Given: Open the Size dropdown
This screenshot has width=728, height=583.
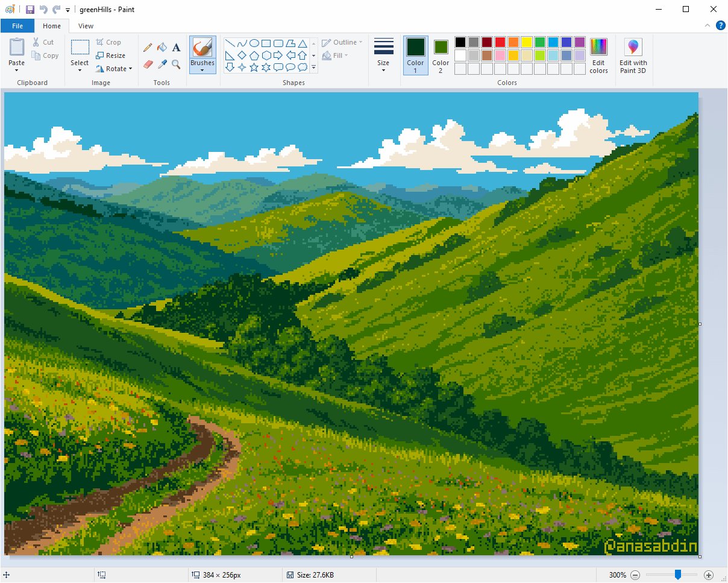Looking at the screenshot, I should coord(383,55).
